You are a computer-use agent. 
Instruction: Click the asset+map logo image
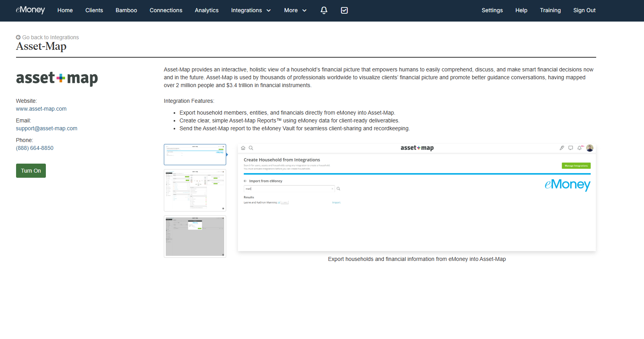pyautogui.click(x=57, y=78)
